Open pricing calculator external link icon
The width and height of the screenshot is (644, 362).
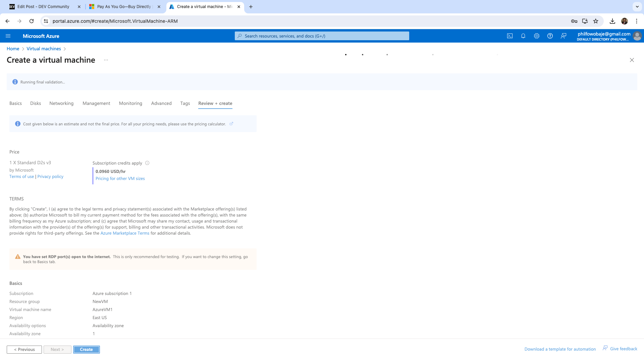tap(231, 124)
